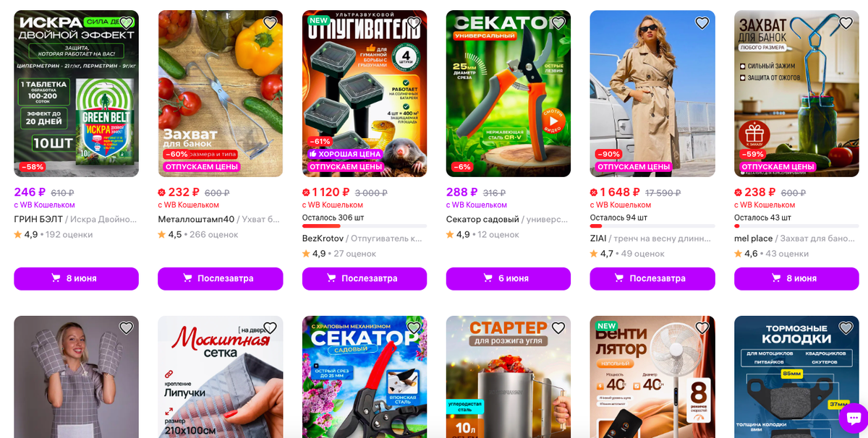The width and height of the screenshot is (868, 438).
Task: Click ОТПУСКАЕМ ЦЕНЫ badge on mel place card
Action: [x=778, y=167]
